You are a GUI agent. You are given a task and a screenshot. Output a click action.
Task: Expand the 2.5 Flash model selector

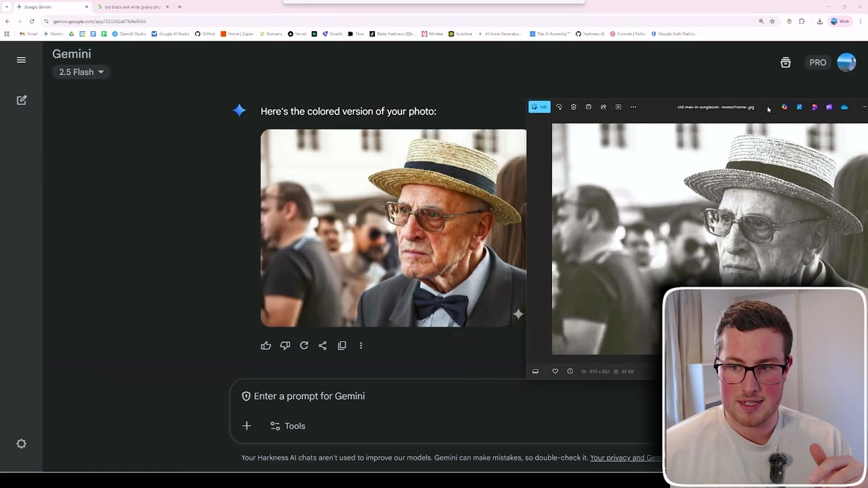point(81,72)
